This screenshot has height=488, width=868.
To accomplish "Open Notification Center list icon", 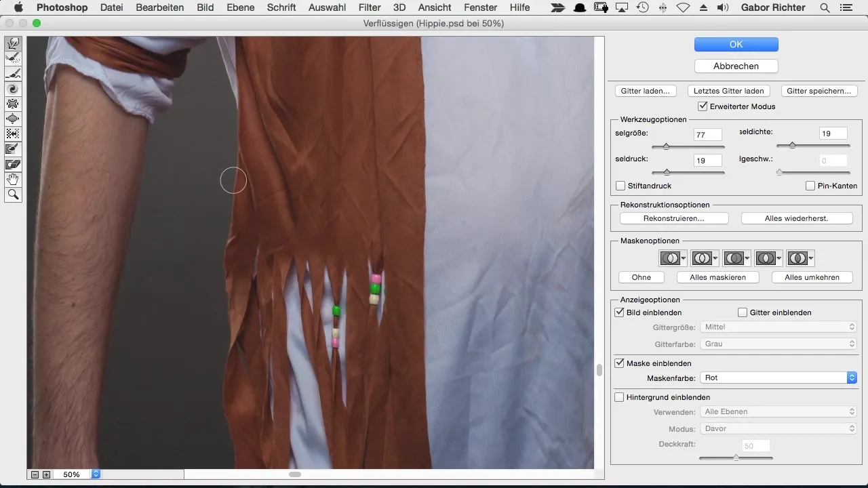I will [x=845, y=7].
